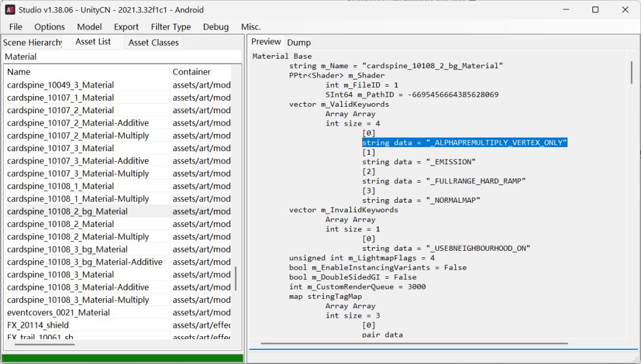Click the "_EMISSION" string data line
Image resolution: width=641 pixels, height=364 pixels.
coord(419,162)
